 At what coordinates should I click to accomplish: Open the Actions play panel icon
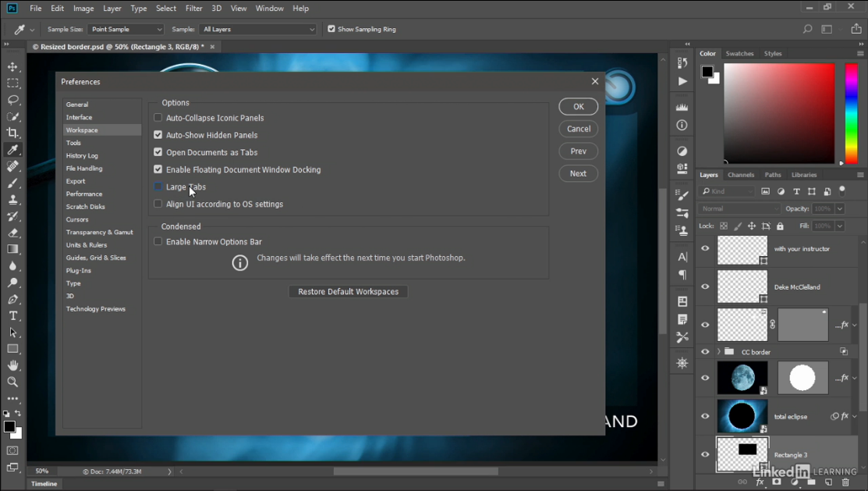click(x=682, y=81)
